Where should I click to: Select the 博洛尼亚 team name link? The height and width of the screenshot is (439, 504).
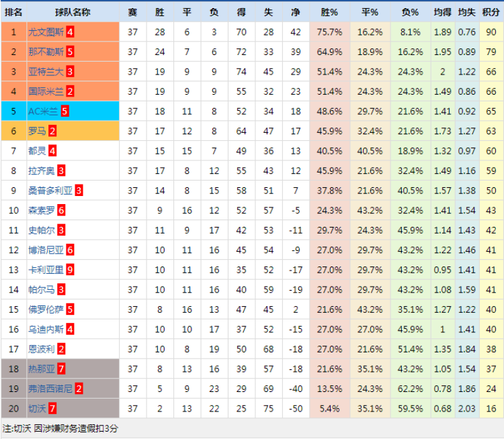click(x=46, y=250)
